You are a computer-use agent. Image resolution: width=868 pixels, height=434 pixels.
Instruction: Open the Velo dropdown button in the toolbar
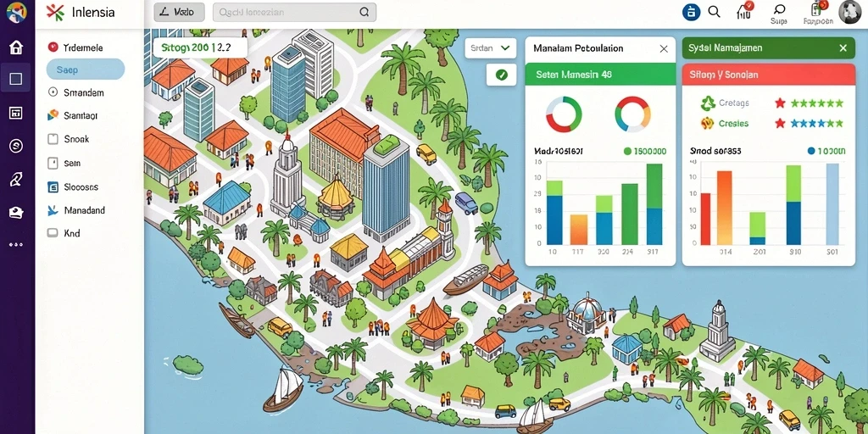click(179, 12)
